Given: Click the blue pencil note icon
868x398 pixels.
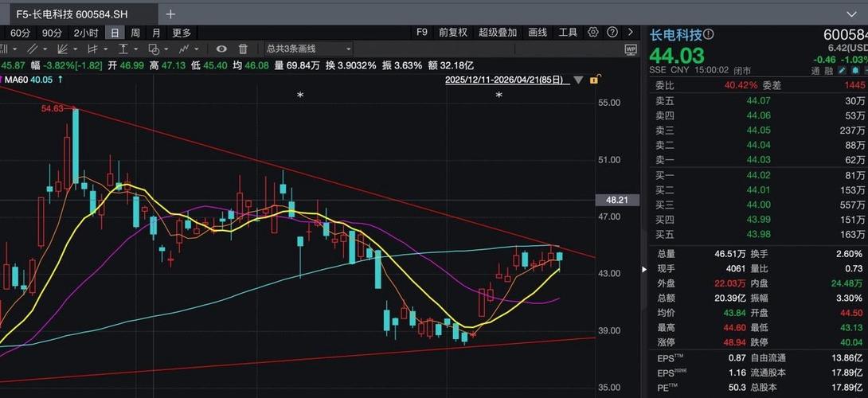Looking at the screenshot, I should coord(843,70).
